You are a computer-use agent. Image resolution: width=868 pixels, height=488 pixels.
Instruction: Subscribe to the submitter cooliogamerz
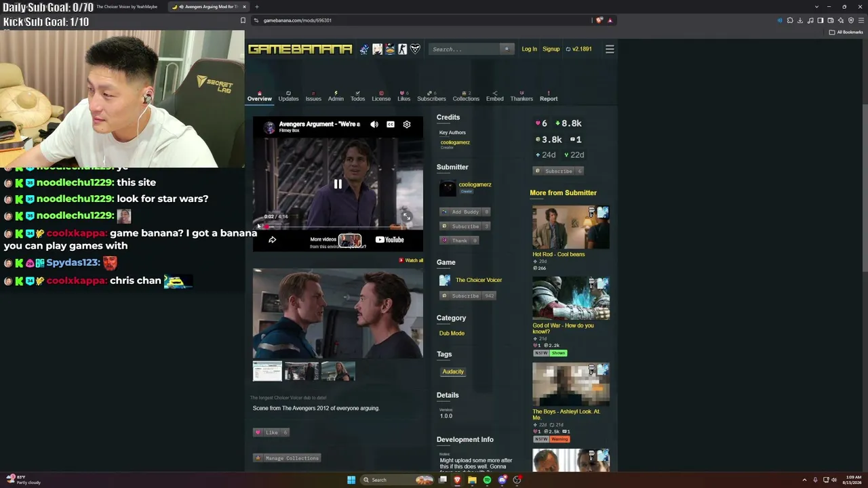[x=465, y=226]
